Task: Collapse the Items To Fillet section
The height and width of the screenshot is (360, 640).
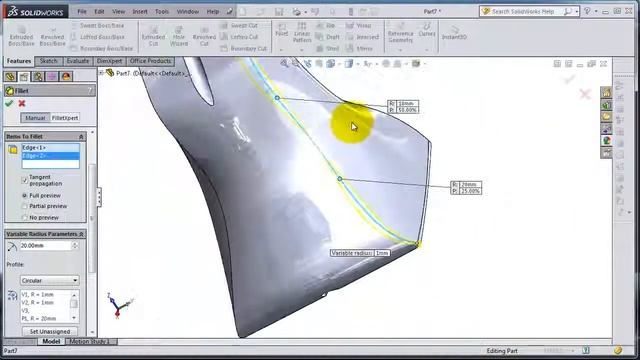Action: (x=81, y=137)
